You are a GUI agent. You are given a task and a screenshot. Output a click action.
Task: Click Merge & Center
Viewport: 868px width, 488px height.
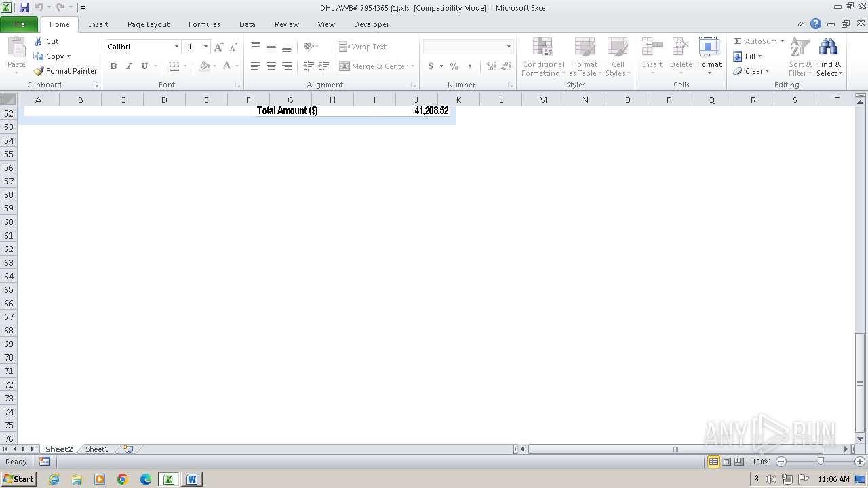tap(373, 66)
